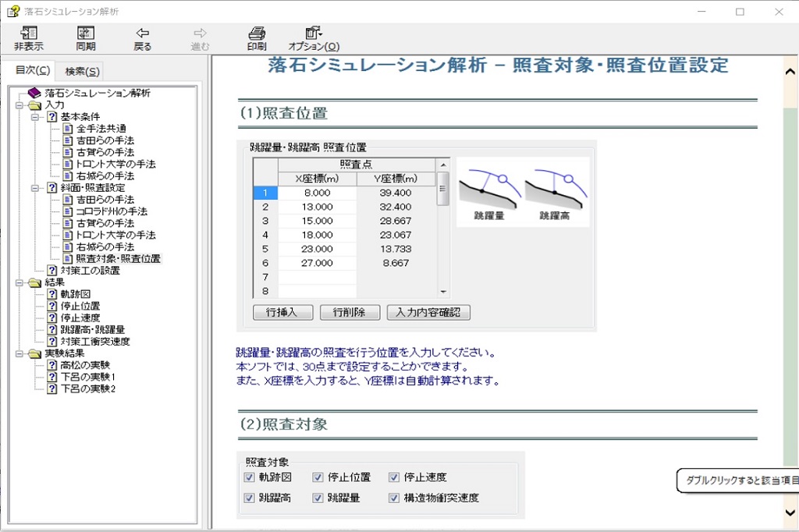The image size is (799, 532).
Task: Open 吉田らの手法 under 基本条件
Action: pos(105,140)
